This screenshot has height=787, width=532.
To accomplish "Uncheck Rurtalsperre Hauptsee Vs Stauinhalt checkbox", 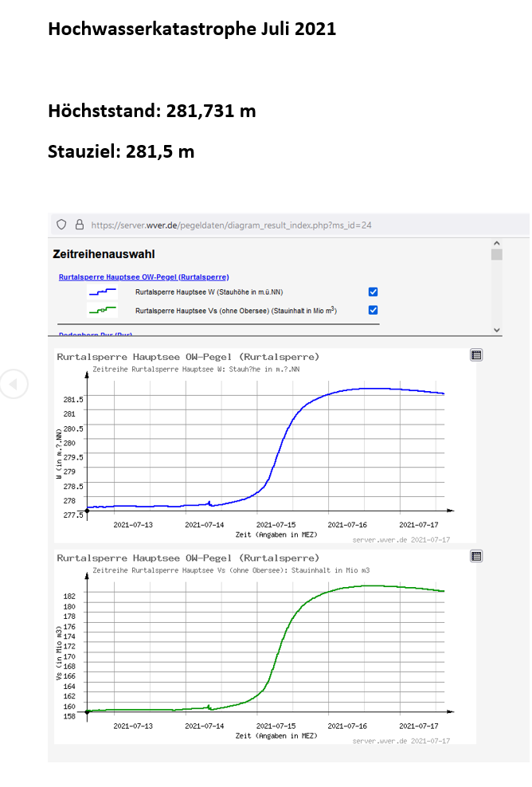I will 373,310.
